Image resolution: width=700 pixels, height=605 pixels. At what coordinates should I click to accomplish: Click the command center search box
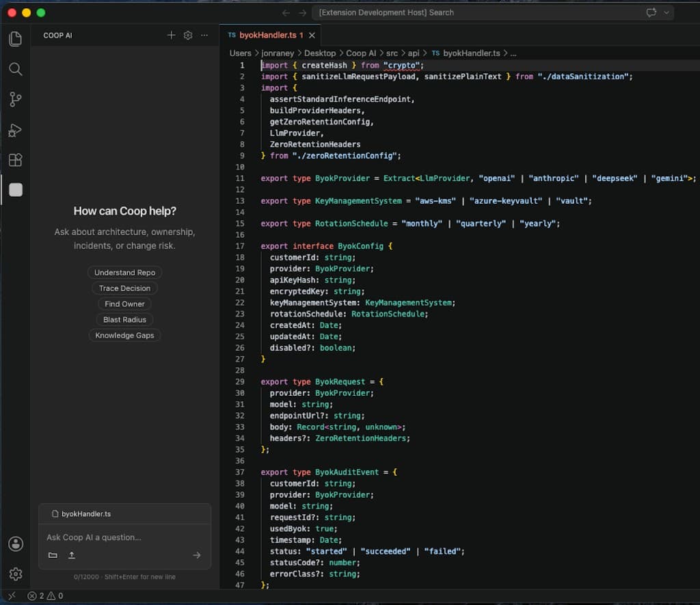click(x=492, y=12)
